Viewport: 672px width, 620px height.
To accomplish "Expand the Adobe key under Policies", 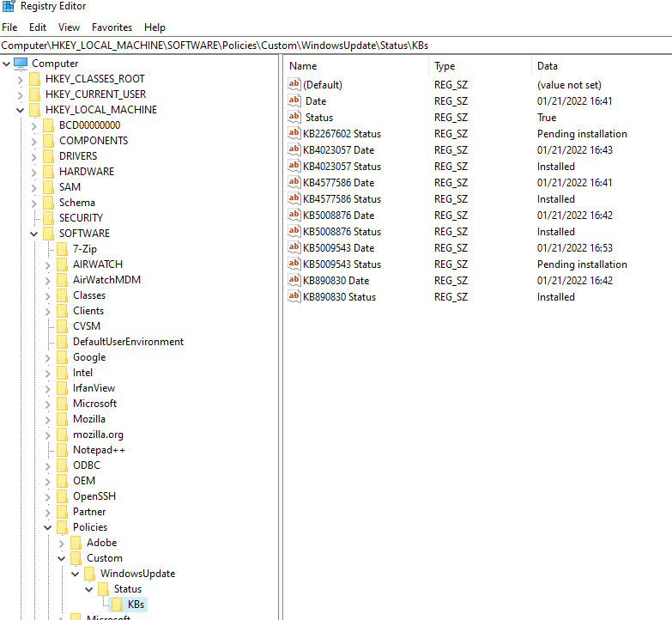I will [61, 543].
